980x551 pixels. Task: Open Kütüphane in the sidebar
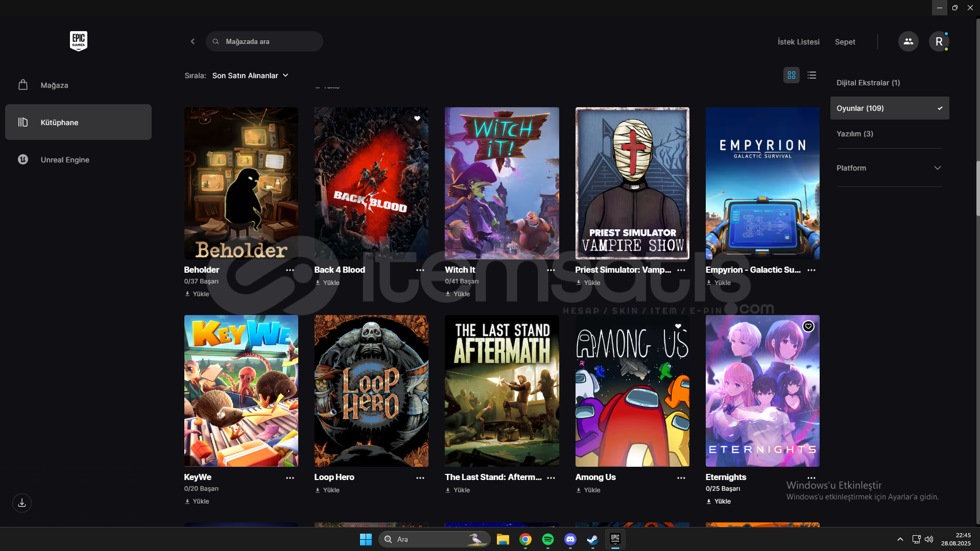[78, 122]
